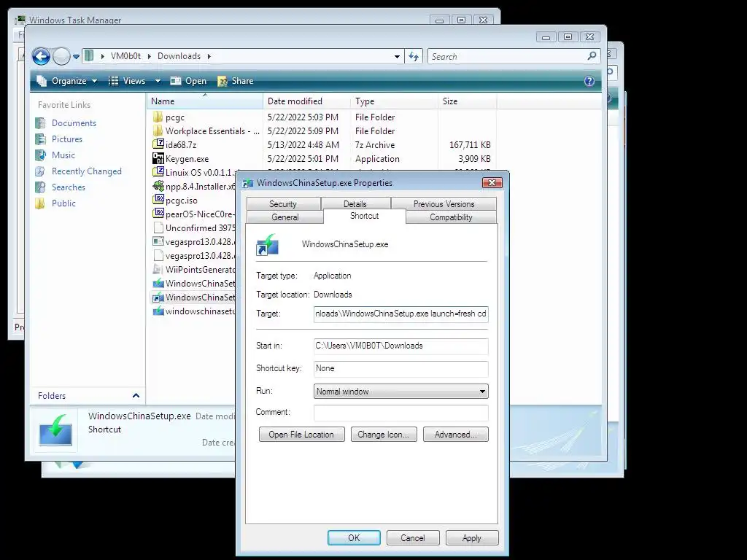Click the Start in field
The image size is (747, 560).
400,346
